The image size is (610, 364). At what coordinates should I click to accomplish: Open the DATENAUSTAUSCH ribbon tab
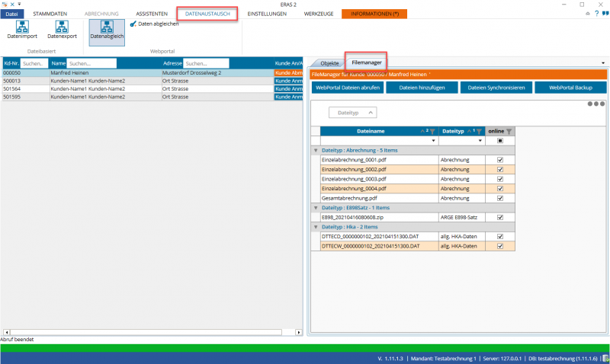click(x=207, y=14)
